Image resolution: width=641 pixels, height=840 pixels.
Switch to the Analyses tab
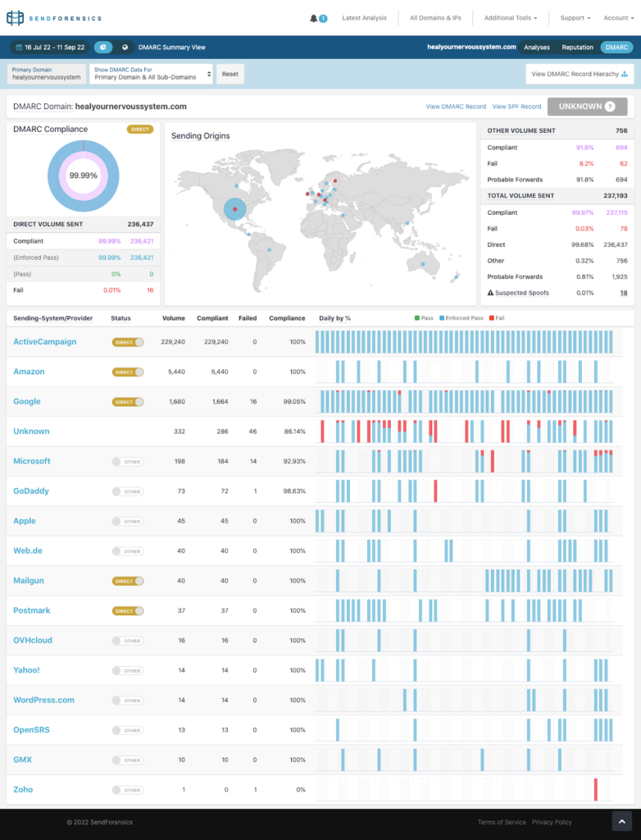point(537,47)
